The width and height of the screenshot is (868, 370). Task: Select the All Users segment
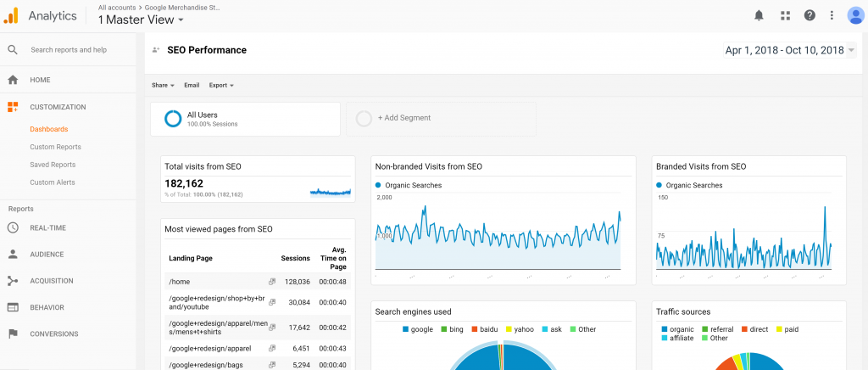point(245,119)
